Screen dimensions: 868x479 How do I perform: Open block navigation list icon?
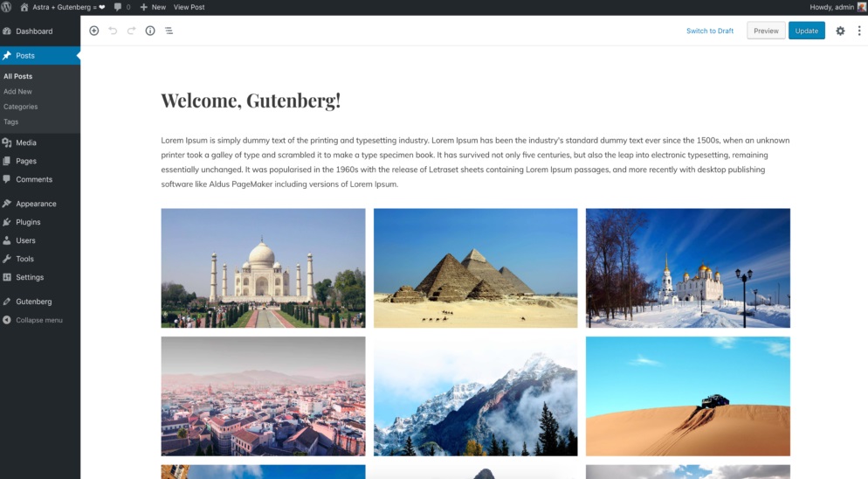(x=169, y=31)
